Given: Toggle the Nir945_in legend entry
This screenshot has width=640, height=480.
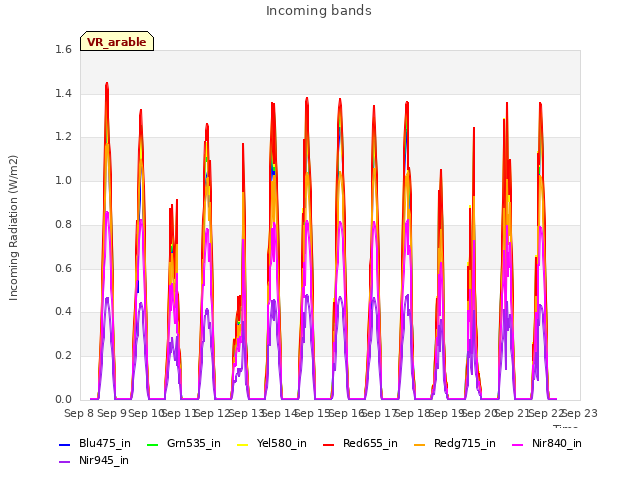Looking at the screenshot, I should click(94, 460).
